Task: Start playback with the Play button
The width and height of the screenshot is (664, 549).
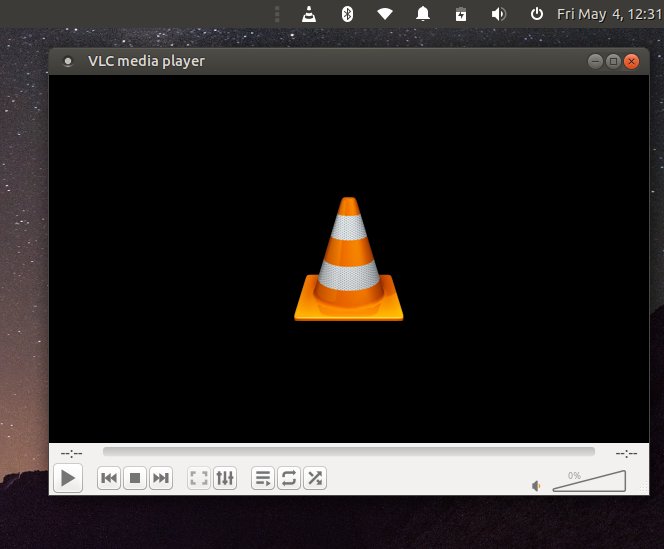Action: [68, 478]
